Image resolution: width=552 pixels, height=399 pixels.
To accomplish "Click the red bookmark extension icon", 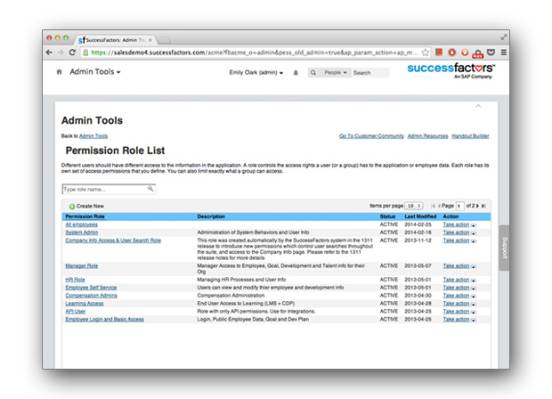I will tap(439, 52).
